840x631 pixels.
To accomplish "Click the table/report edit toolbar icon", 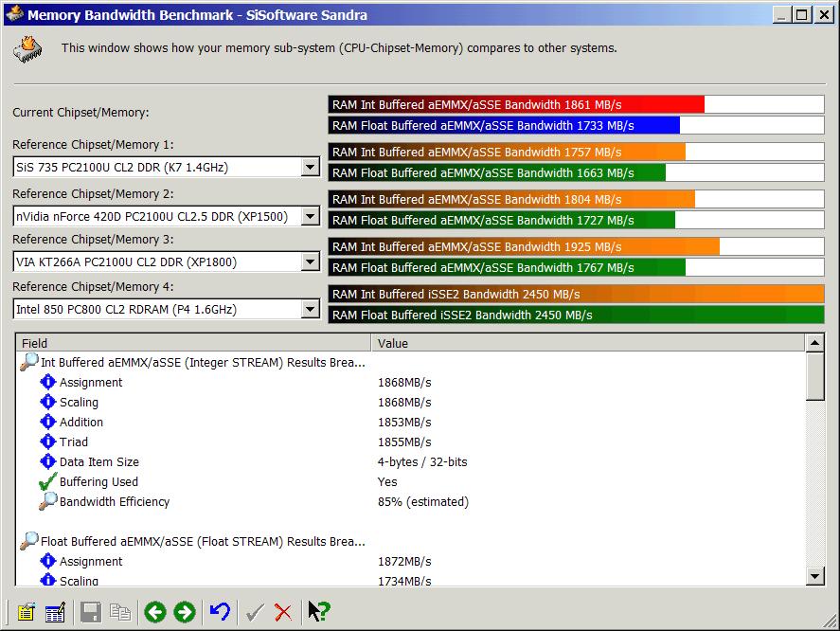I will click(55, 612).
